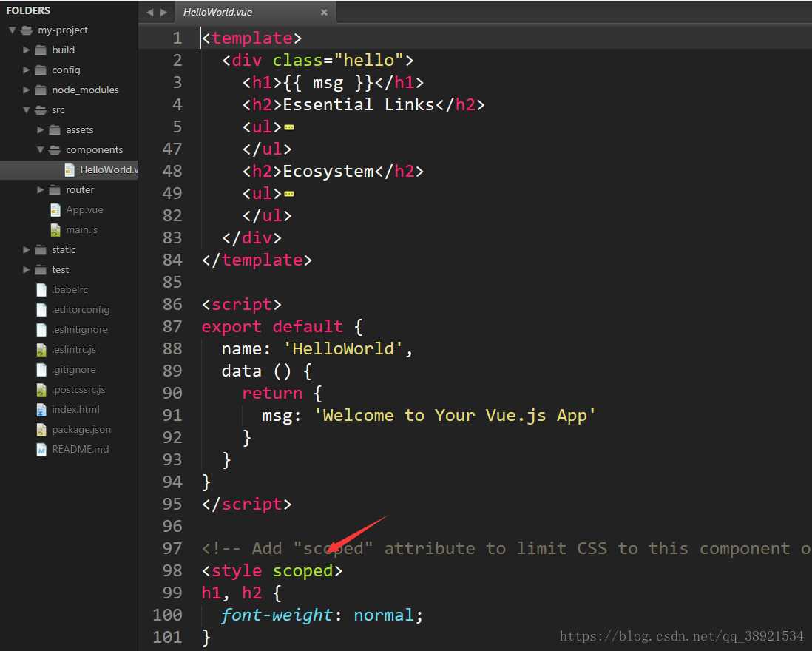Collapse the components folder arrow
This screenshot has width=812, height=651.
coord(40,149)
